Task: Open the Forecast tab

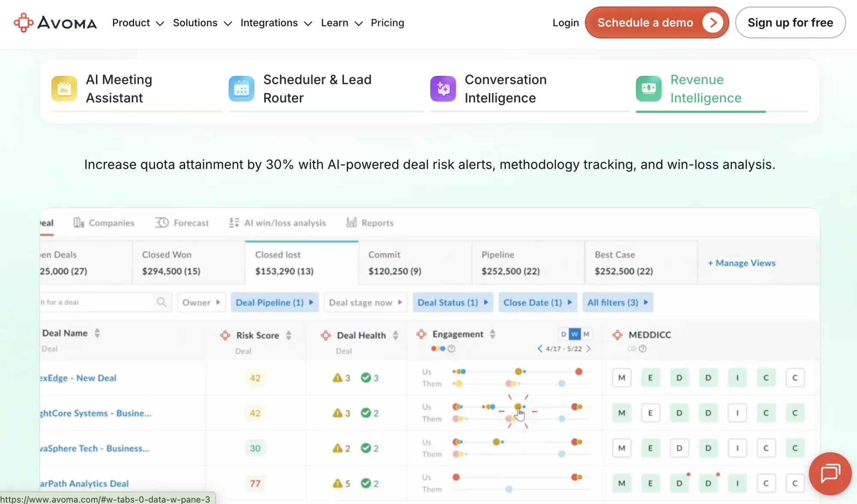Action: [x=182, y=223]
